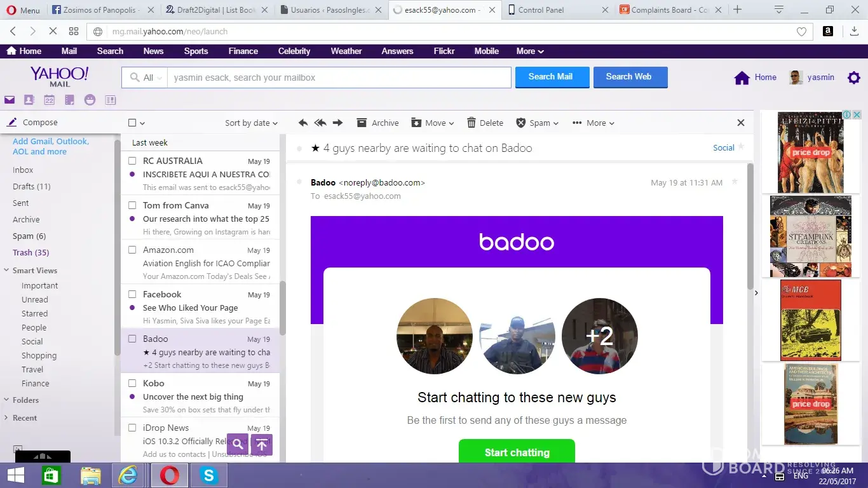868x488 pixels.
Task: Star the email next to sender timestamp
Action: click(735, 182)
